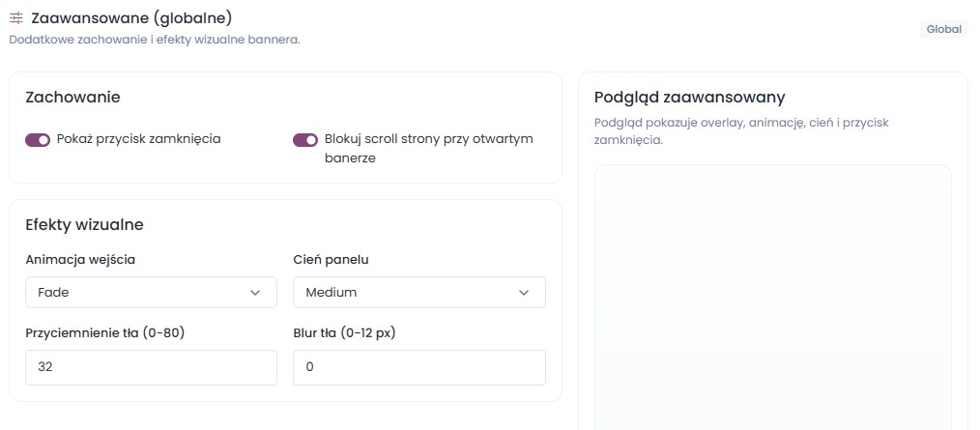Focus the Przyciemnienie tła input field
Viewport: 980px width, 430px height.
point(151,367)
